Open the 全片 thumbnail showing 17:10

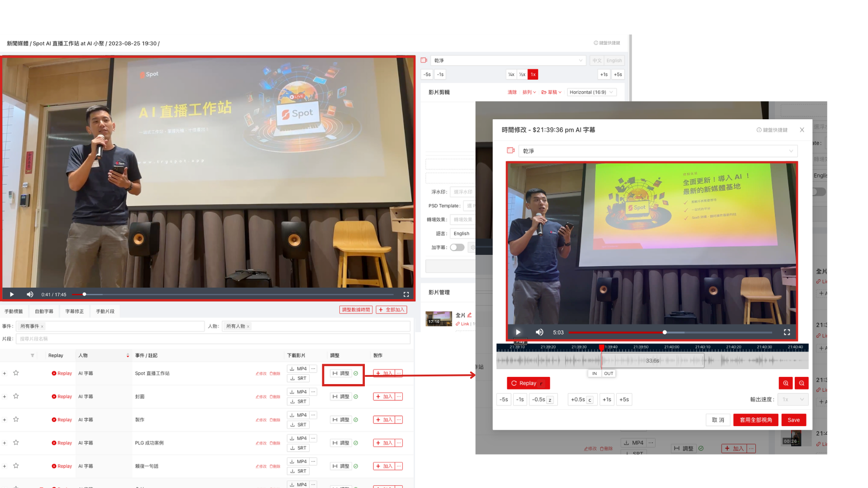tap(439, 319)
